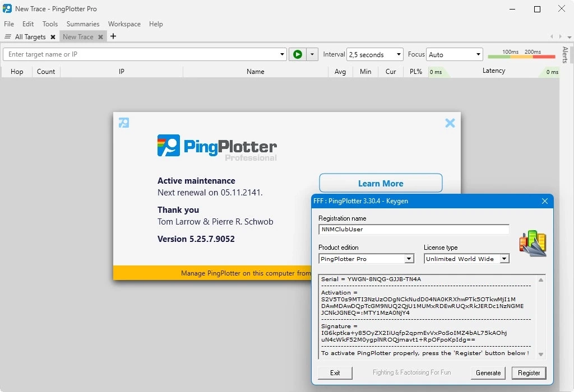Click 'Tom Larrow & Pierre R. Schwob' text
The width and height of the screenshot is (574, 392).
coord(215,222)
